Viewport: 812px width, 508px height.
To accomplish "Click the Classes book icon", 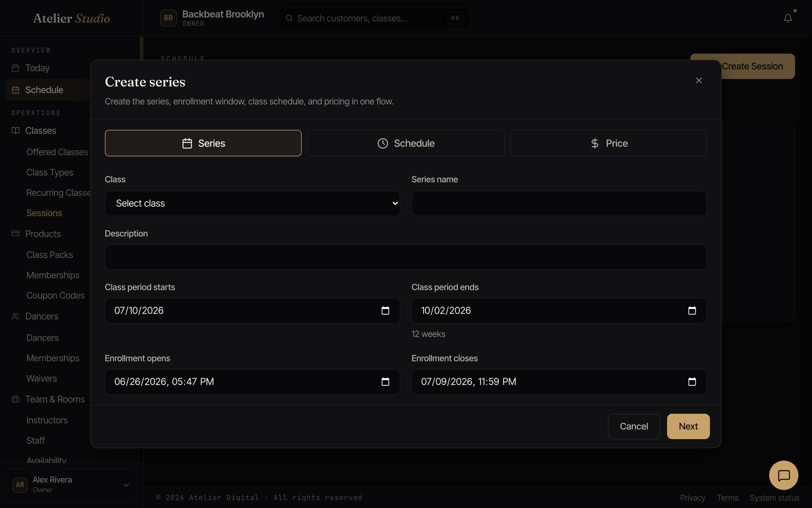I will point(16,131).
